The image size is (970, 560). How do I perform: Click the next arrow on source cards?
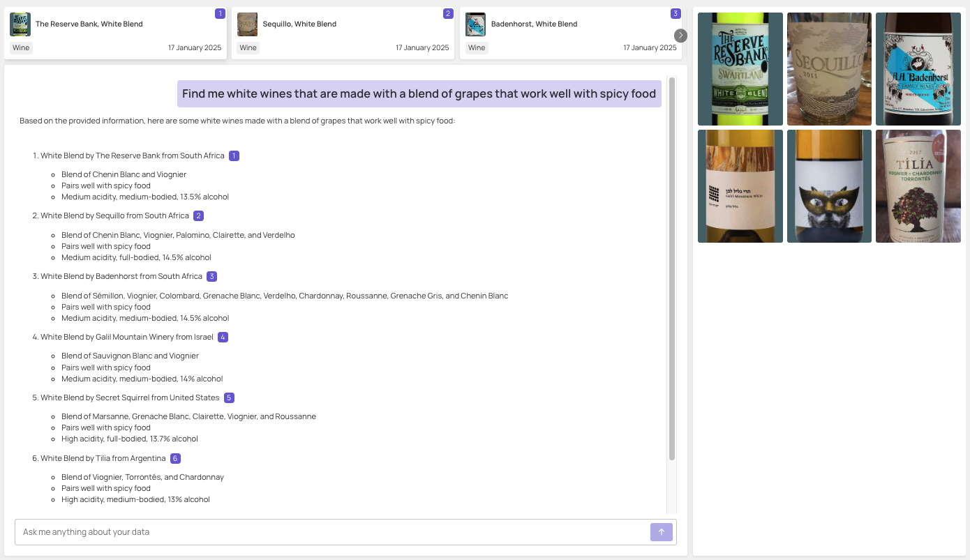click(680, 36)
